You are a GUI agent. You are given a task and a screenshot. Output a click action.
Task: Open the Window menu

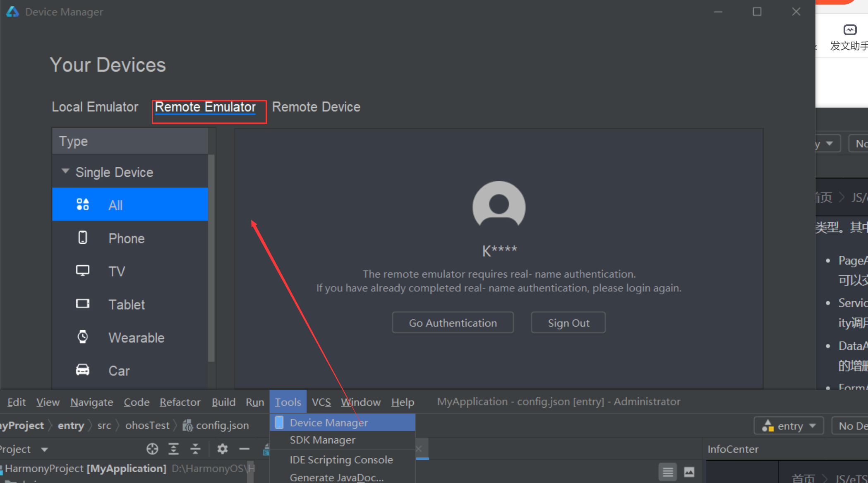[x=361, y=402]
